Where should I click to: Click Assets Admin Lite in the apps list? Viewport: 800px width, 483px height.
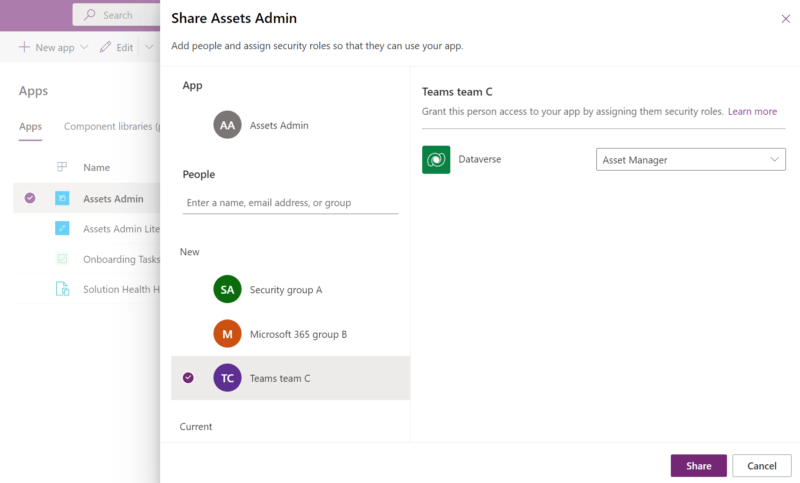[x=121, y=228]
